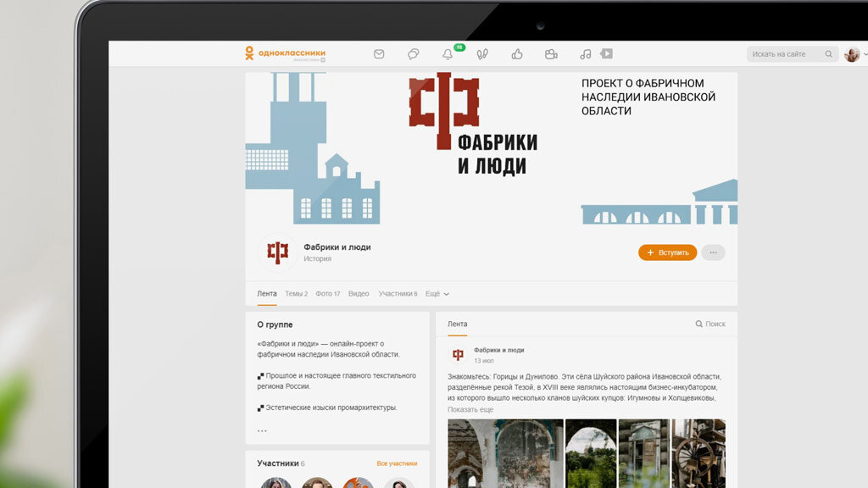The width and height of the screenshot is (868, 488).
Task: Click the group cover banner image
Action: [x=491, y=148]
